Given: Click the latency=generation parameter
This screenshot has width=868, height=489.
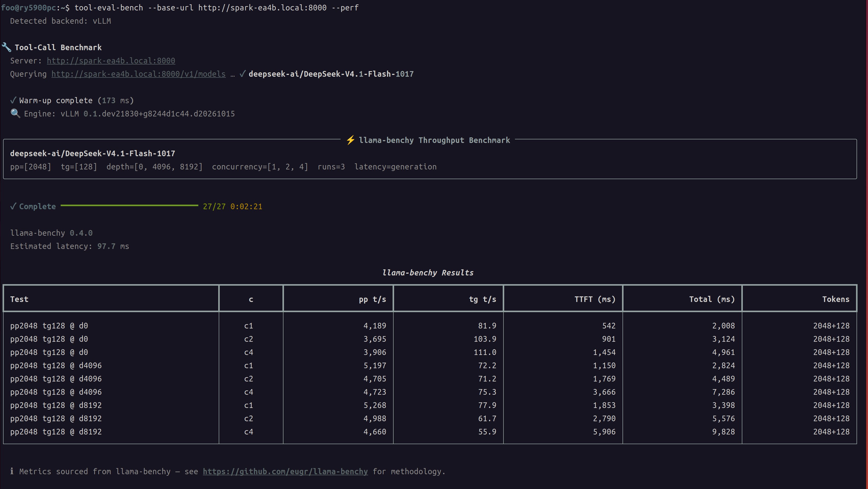Looking at the screenshot, I should coord(395,167).
